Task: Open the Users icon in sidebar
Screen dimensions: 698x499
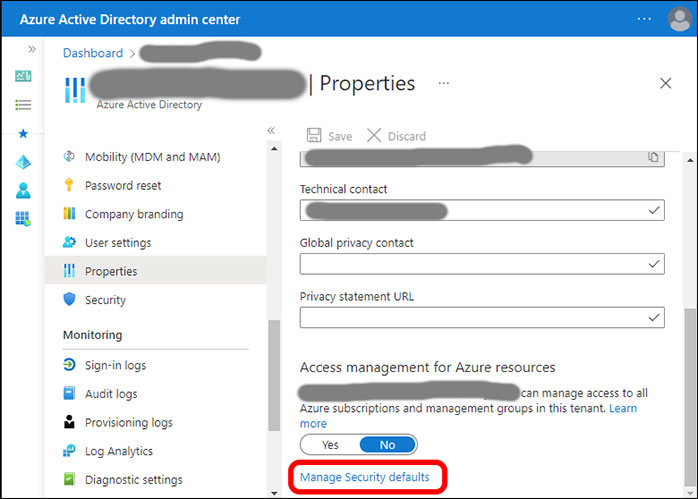Action: pos(23,190)
